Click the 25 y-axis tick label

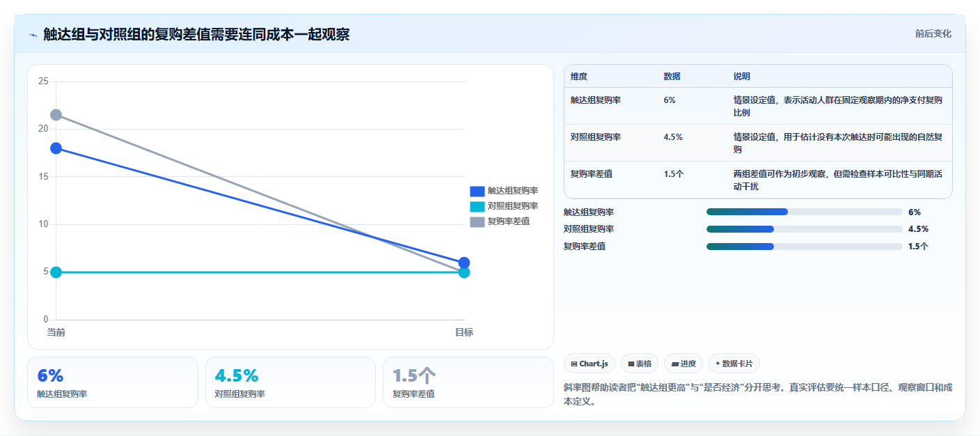(x=43, y=81)
